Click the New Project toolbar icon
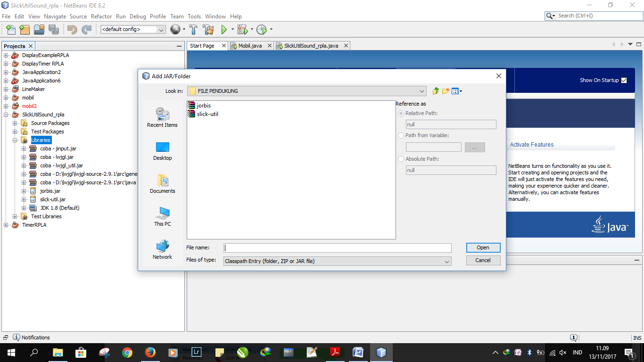The height and width of the screenshot is (362, 644). 25,29
